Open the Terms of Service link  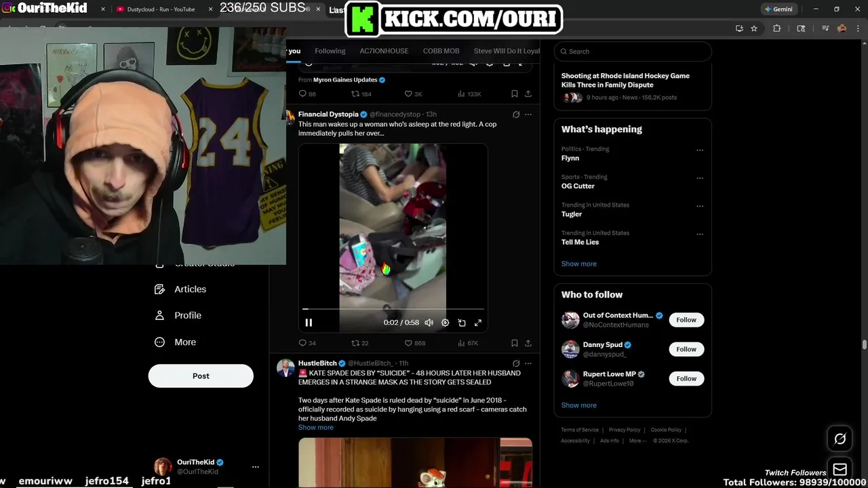coord(580,430)
